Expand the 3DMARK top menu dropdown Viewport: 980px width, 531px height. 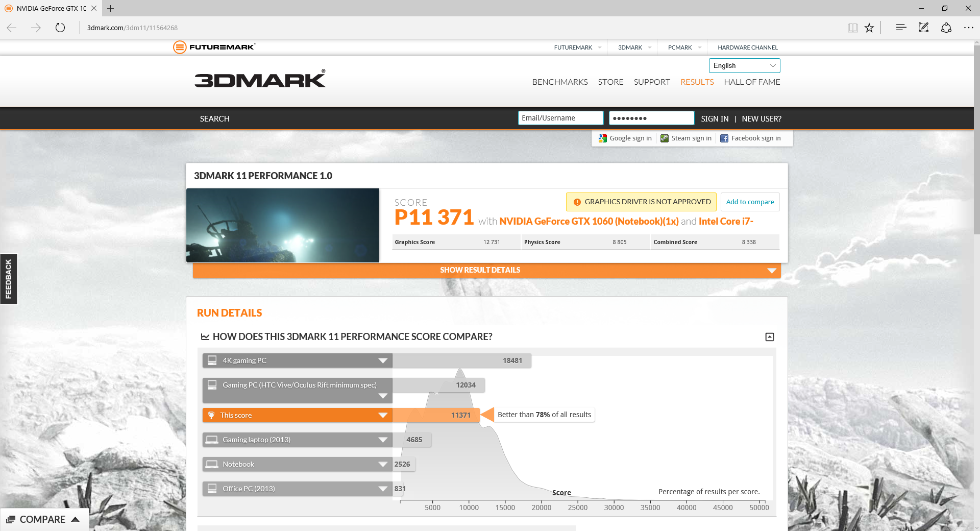point(650,47)
